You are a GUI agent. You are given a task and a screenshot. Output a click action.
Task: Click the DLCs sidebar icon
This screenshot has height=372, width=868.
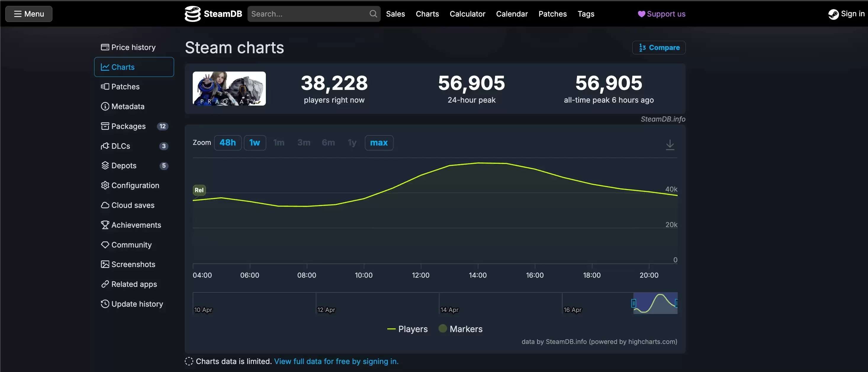tap(105, 146)
